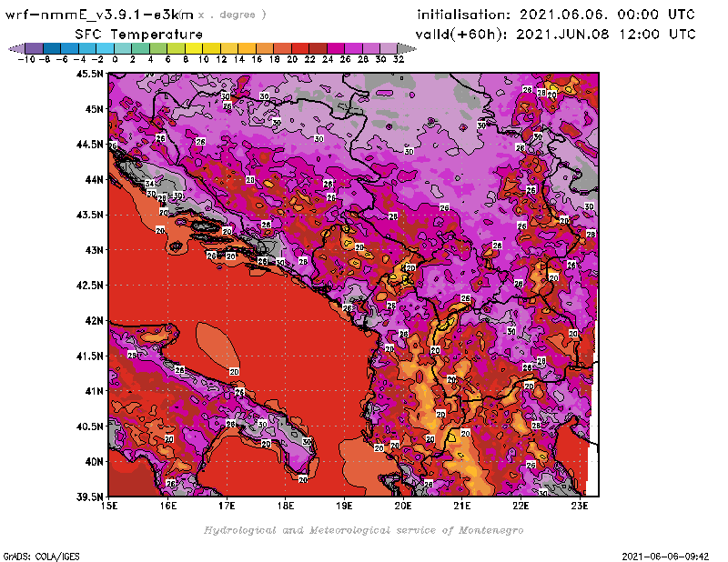Click the initialisation 2021.06.06. 00:00 UTC line
The height and width of the screenshot is (562, 728).
point(556,15)
